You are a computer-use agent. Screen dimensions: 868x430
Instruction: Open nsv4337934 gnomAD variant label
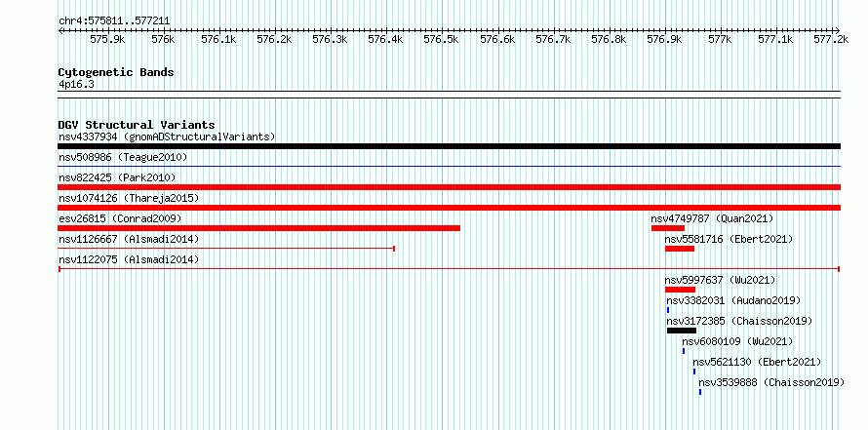(x=167, y=137)
